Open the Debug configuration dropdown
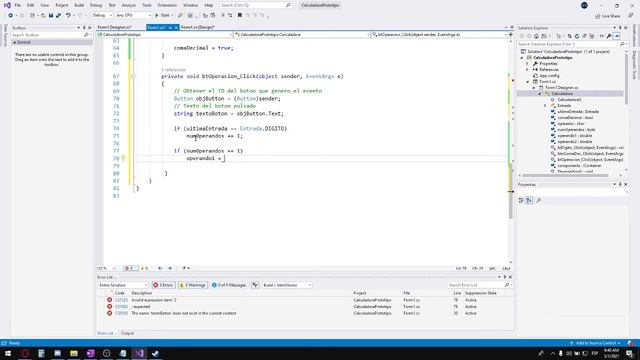The height and width of the screenshot is (360, 640). pos(102,15)
